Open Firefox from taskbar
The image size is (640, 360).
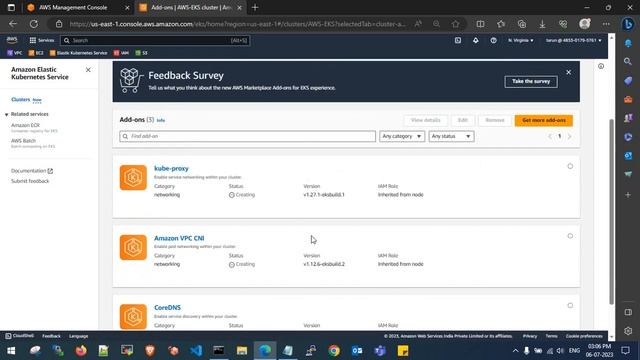[x=81, y=351]
